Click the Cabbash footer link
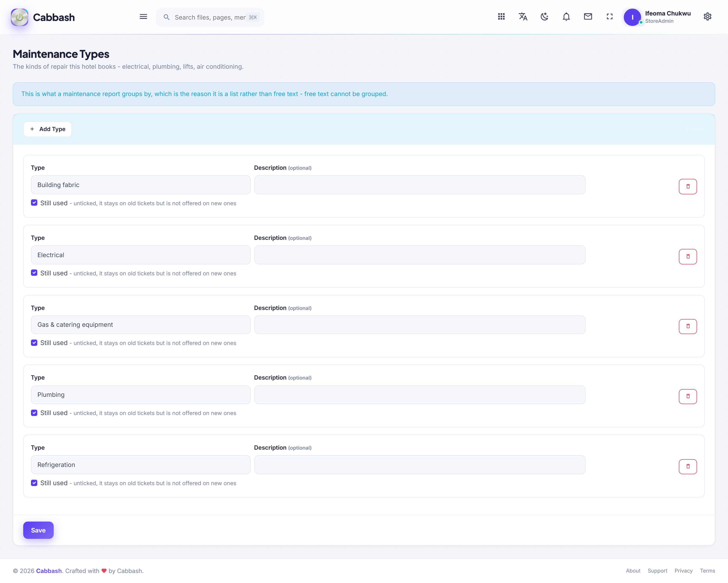The image size is (728, 583). point(49,571)
